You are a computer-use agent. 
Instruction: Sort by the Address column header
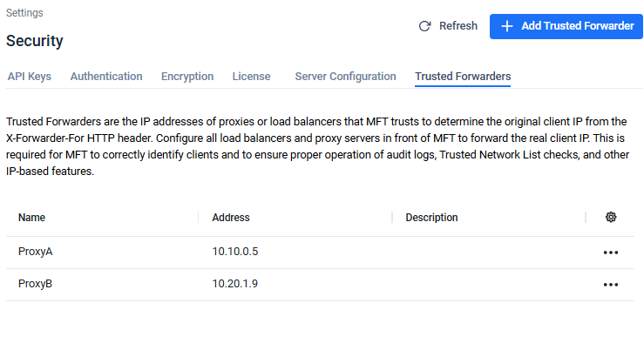click(231, 218)
